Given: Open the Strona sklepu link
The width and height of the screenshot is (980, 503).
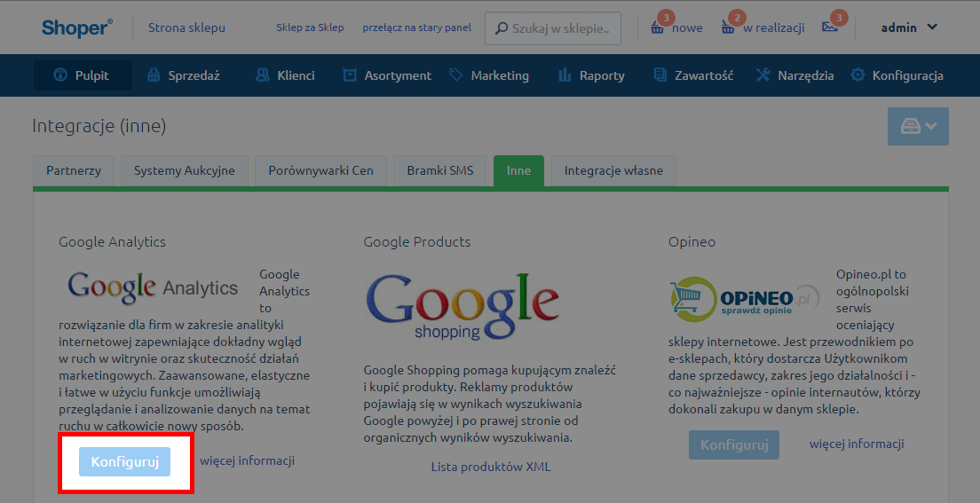Looking at the screenshot, I should (x=187, y=28).
